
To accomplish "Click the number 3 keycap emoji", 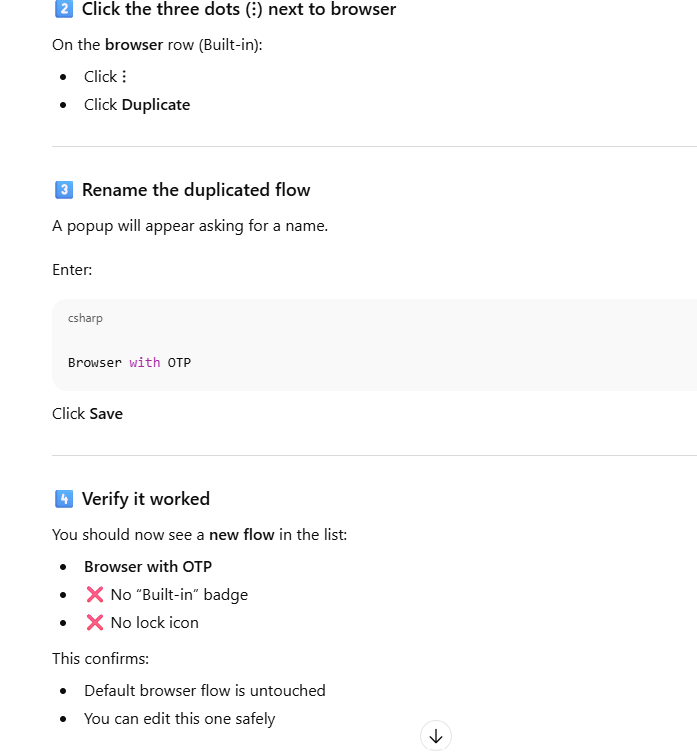I will tap(63, 190).
